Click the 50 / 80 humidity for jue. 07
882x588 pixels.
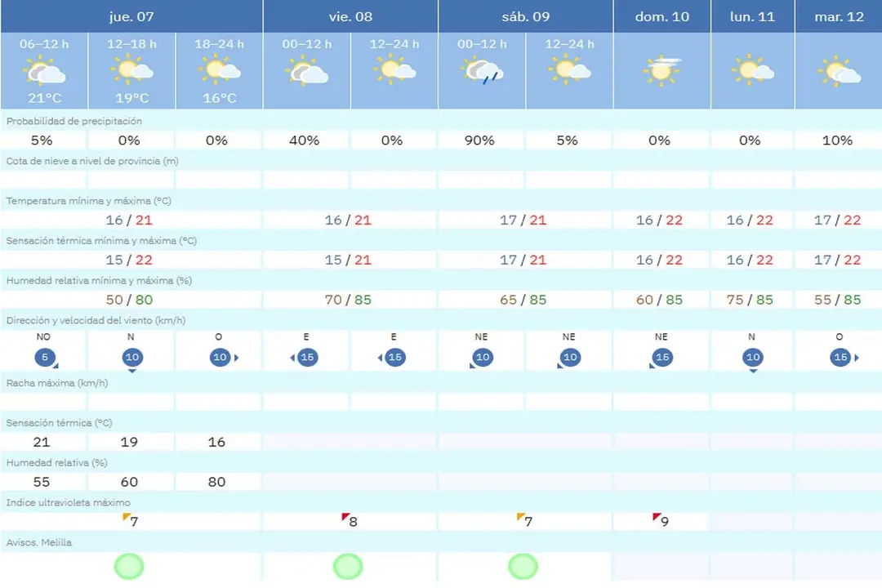129,300
